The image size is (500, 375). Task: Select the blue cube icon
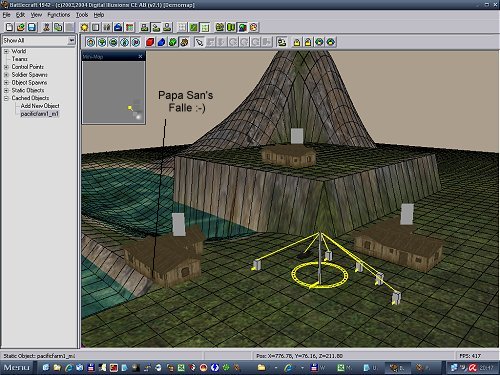[x=162, y=42]
